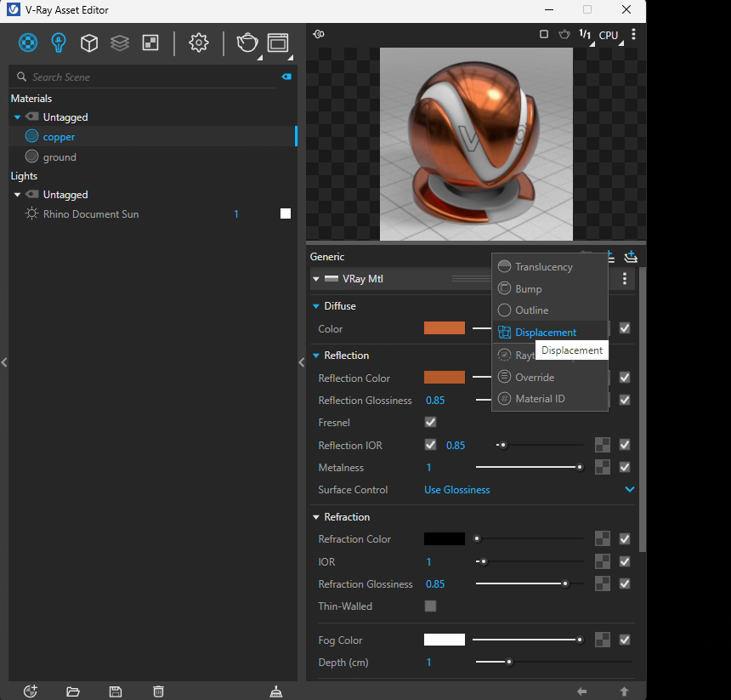
Task: Choose the highlighted blue Displacement menu entry
Action: coord(550,332)
